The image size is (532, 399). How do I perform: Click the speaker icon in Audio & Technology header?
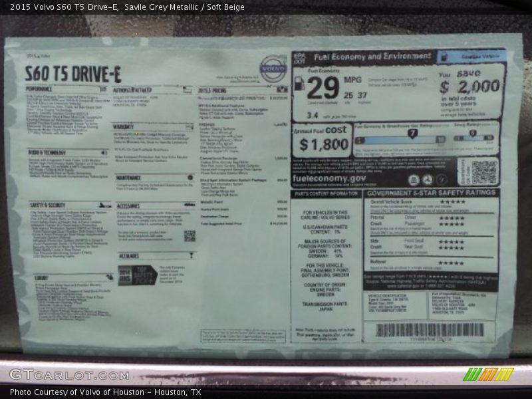click(104, 153)
